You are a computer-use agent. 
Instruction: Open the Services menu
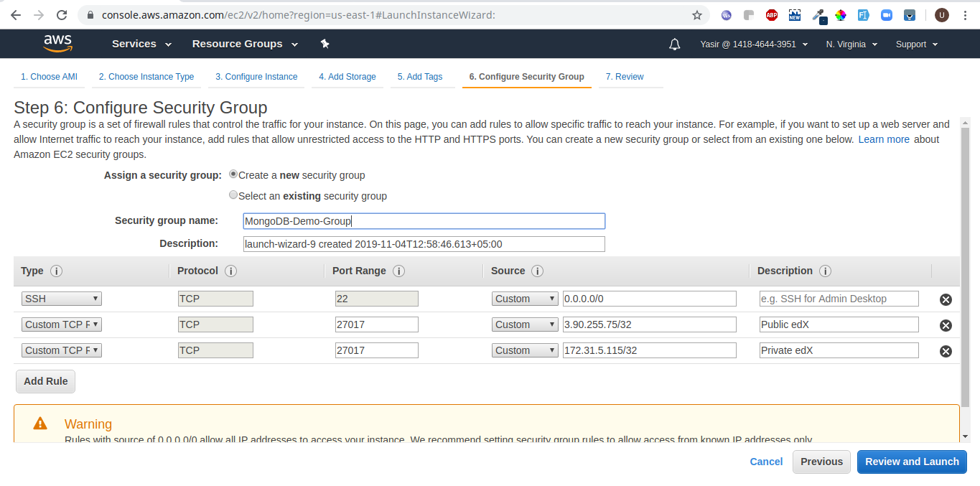141,44
